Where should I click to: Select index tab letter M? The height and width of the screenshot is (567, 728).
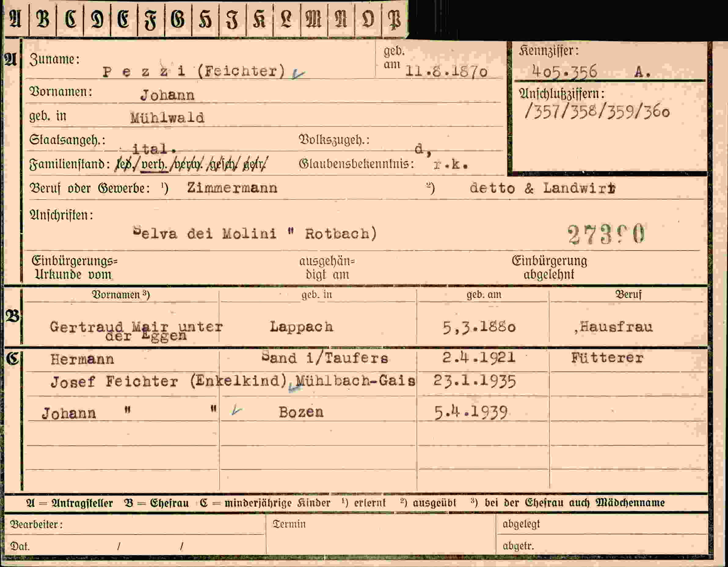313,19
